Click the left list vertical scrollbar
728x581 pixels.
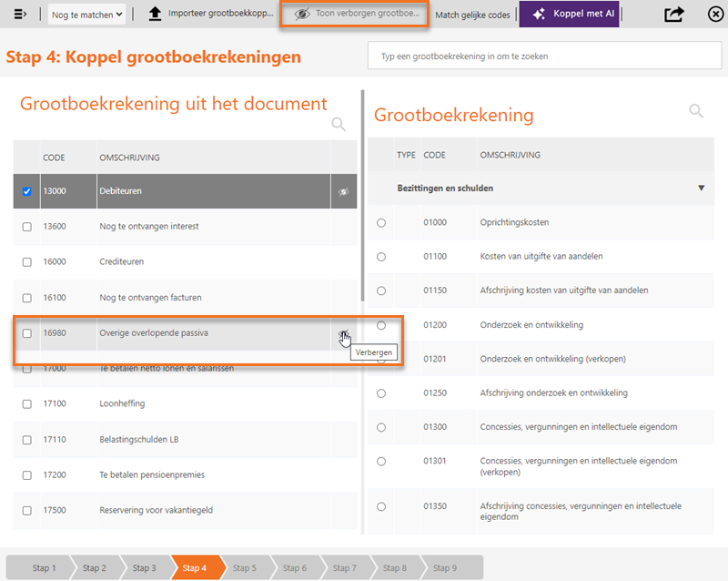362,195
